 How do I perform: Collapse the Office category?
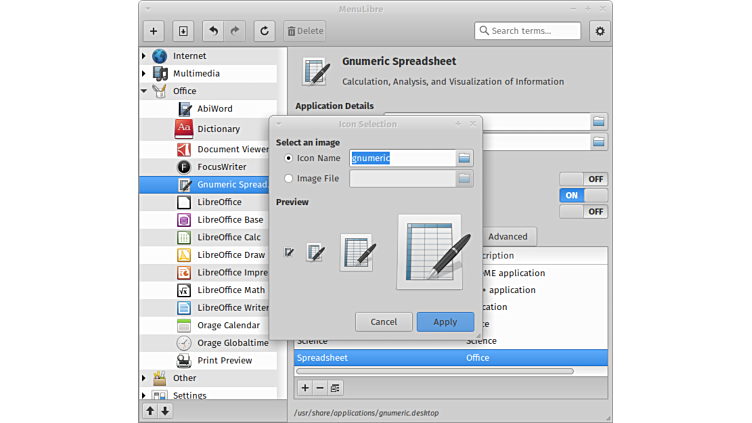[x=144, y=91]
